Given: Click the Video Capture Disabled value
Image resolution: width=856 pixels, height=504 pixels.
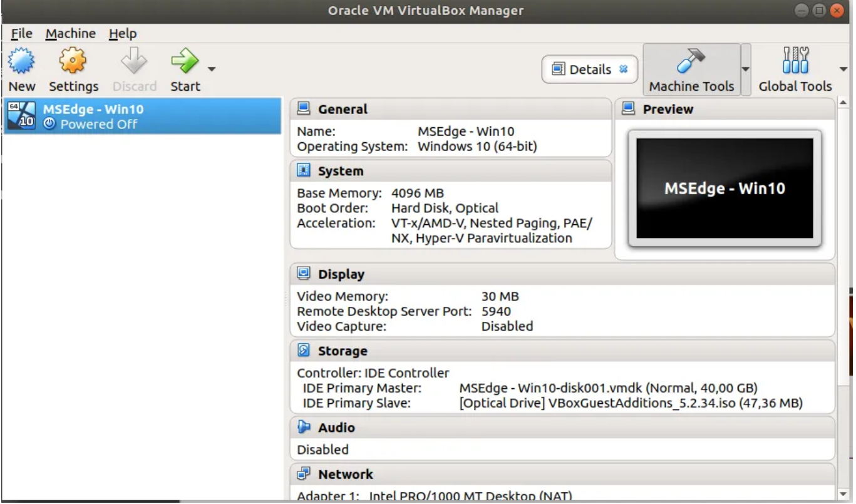Looking at the screenshot, I should point(507,326).
